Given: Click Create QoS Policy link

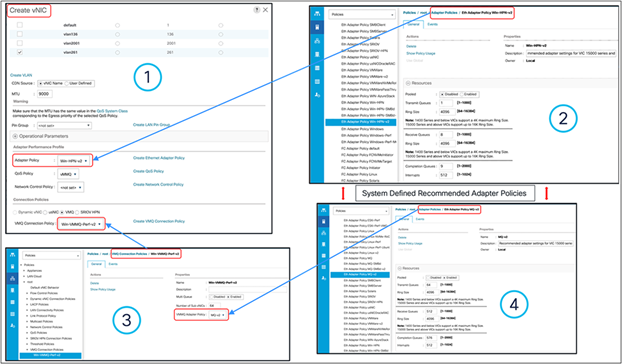Looking at the screenshot, I should click(x=148, y=171).
